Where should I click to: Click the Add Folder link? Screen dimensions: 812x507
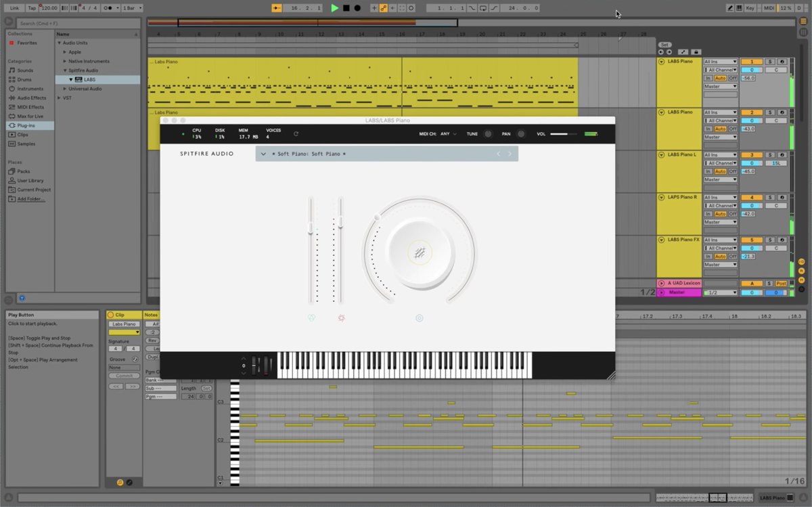pyautogui.click(x=31, y=199)
